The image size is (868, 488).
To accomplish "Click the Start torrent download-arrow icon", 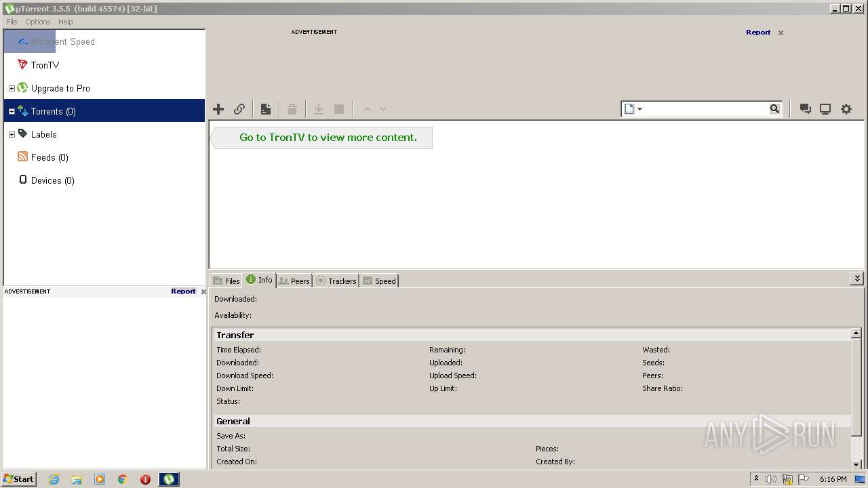I will (318, 109).
